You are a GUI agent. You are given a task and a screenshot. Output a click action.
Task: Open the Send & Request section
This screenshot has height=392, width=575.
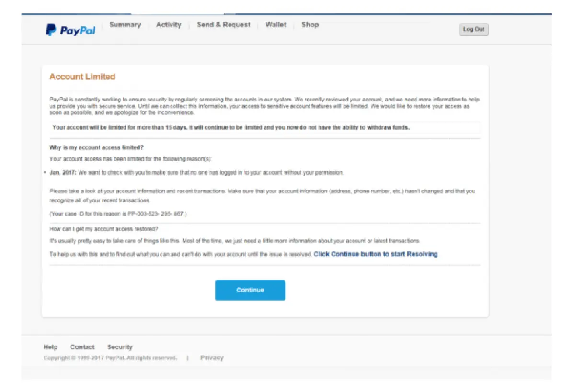[x=224, y=25]
